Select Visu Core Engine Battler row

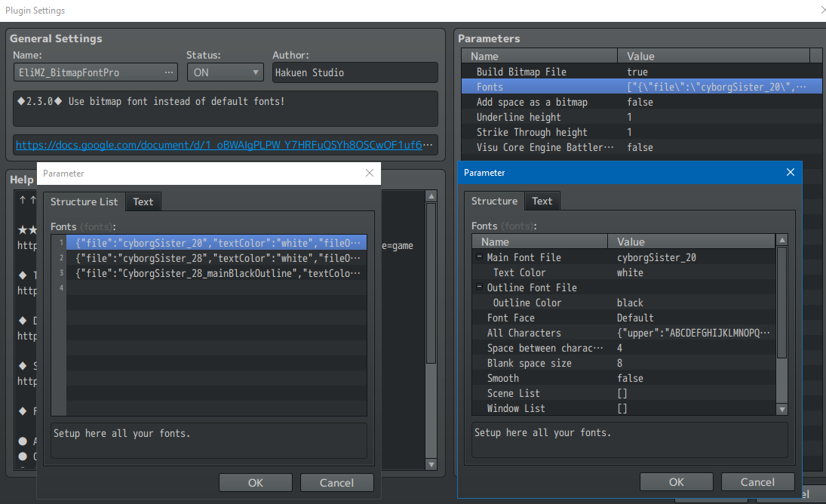point(641,147)
